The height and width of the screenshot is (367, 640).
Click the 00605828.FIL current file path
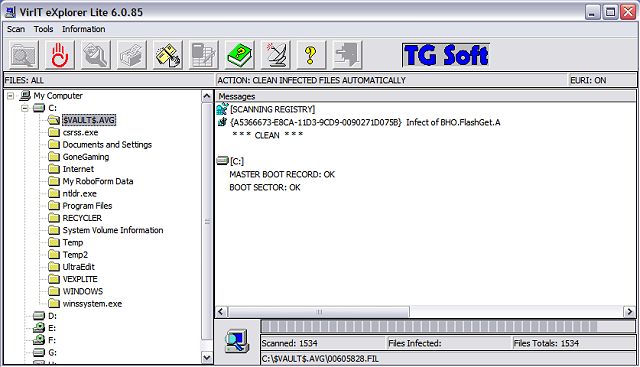(x=320, y=359)
